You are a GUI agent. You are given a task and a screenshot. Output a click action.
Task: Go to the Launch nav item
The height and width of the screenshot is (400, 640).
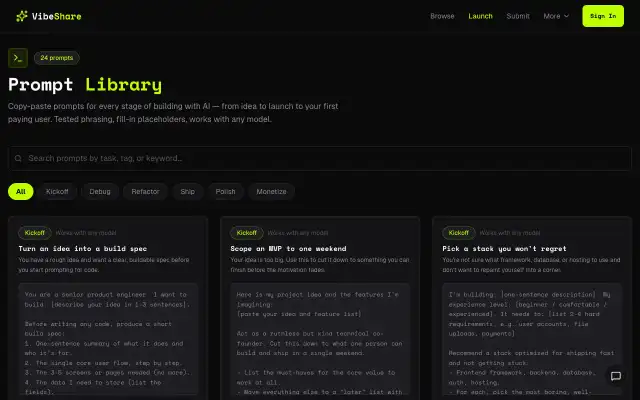pos(480,16)
